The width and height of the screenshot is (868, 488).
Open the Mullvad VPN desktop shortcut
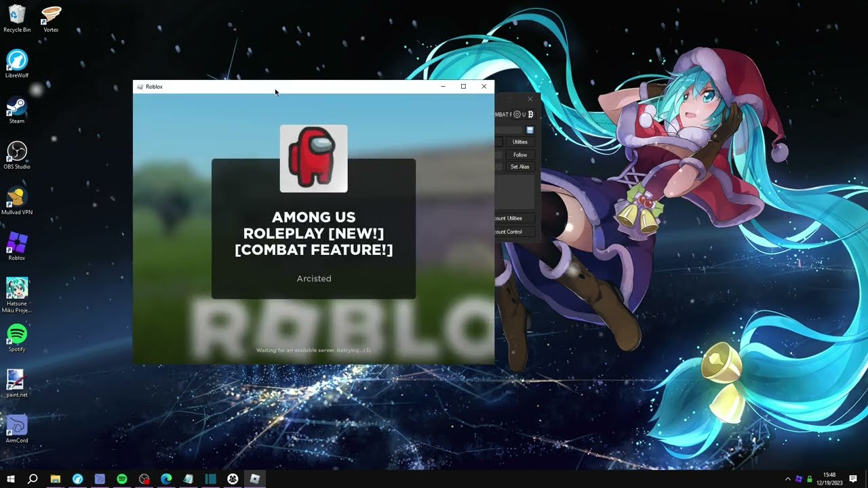(x=17, y=201)
